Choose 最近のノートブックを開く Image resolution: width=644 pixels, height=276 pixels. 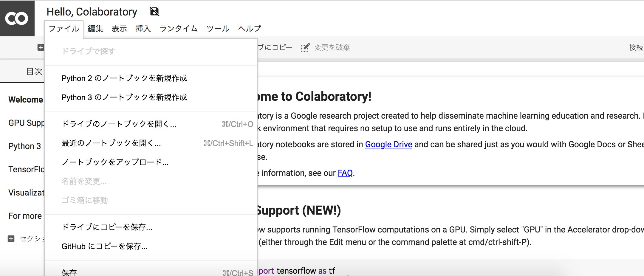(151, 143)
